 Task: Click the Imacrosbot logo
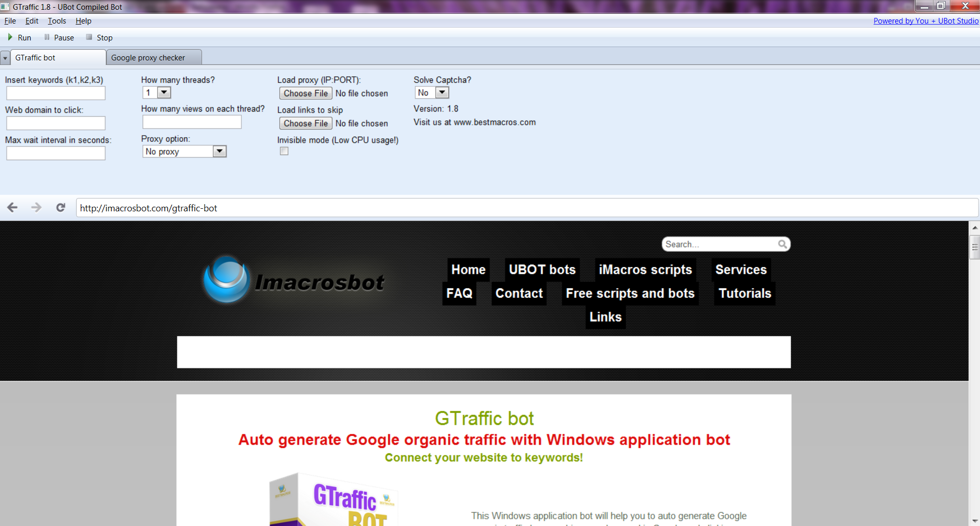pyautogui.click(x=294, y=280)
